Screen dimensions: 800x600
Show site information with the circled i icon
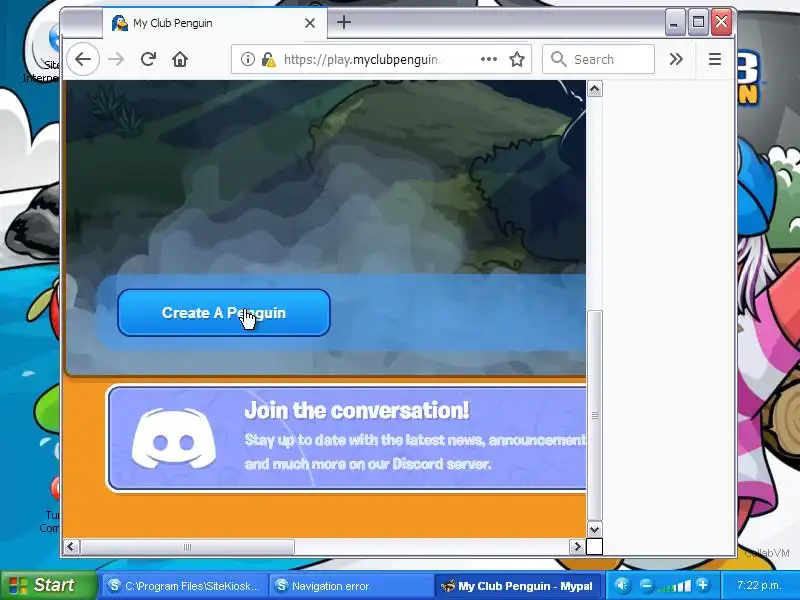pos(247,59)
